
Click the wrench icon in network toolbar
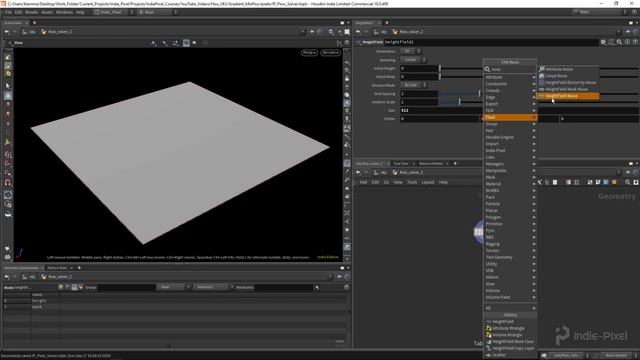[x=540, y=182]
